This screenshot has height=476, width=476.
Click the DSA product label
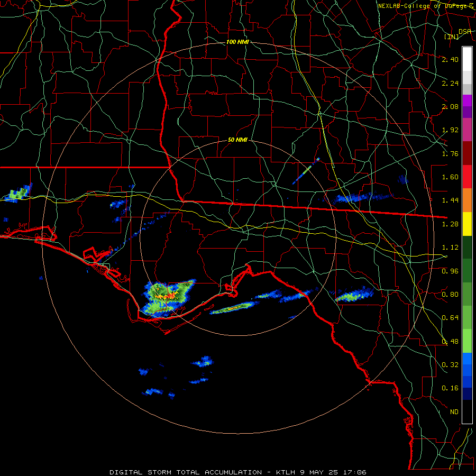(x=465, y=32)
